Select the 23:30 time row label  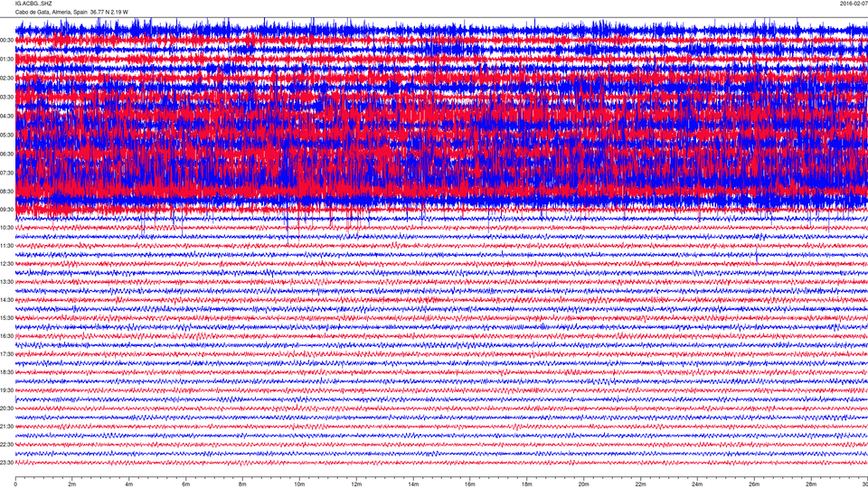pyautogui.click(x=6, y=463)
